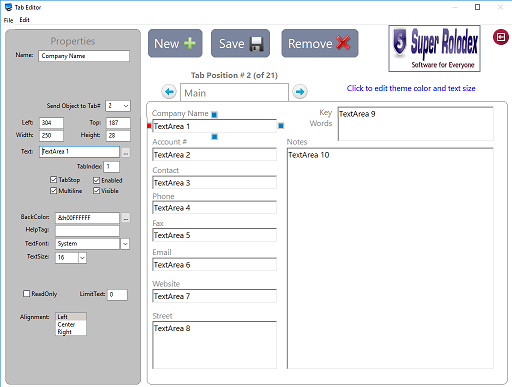This screenshot has height=387, width=512.
Task: Select the Street label
Action: (162, 316)
